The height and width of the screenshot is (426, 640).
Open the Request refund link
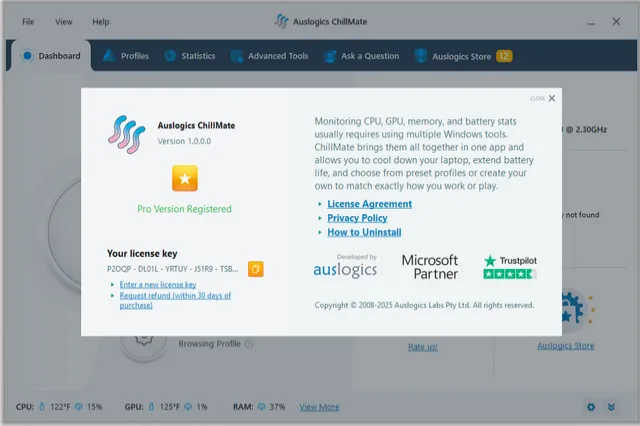175,300
